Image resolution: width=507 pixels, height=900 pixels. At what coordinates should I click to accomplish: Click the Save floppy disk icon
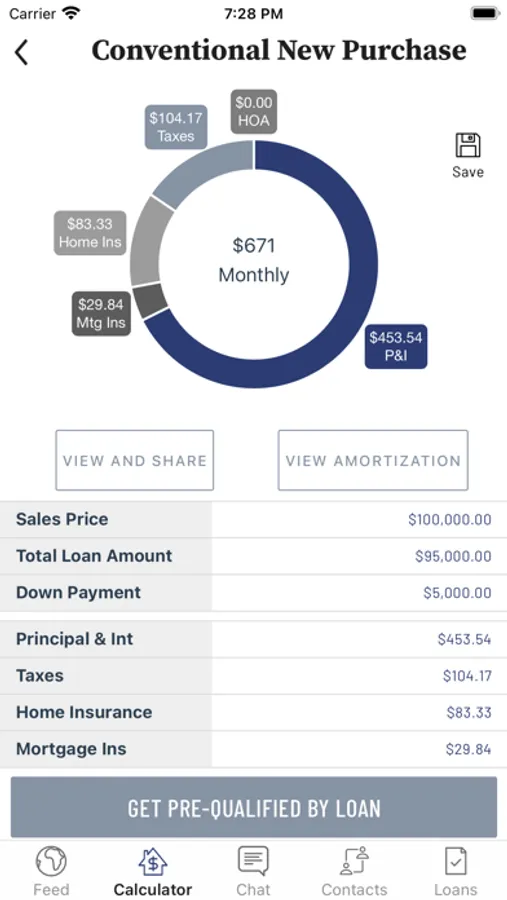(467, 145)
